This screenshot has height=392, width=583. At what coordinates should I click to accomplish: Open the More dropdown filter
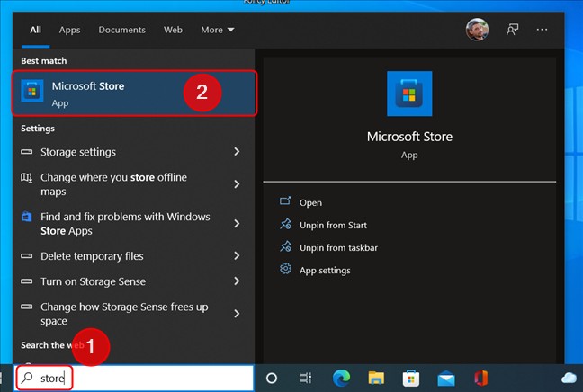(218, 30)
